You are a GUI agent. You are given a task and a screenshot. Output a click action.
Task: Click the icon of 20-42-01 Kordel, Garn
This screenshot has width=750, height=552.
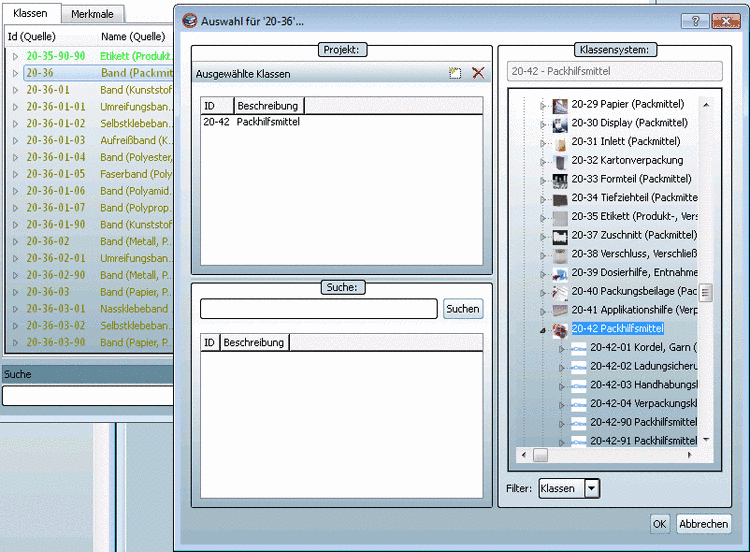579,349
